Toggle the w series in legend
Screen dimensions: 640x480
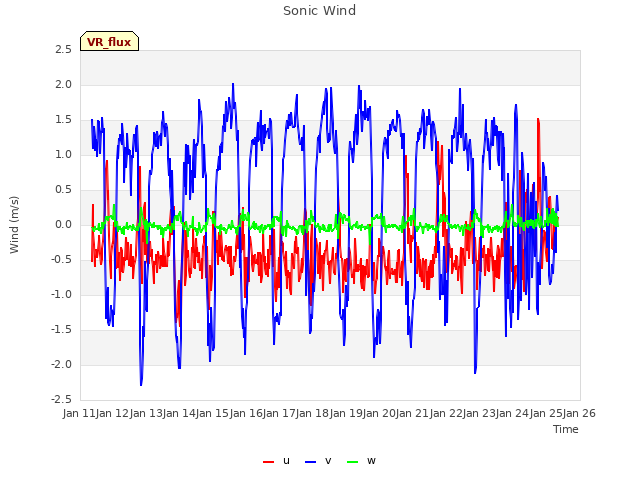coord(361,461)
